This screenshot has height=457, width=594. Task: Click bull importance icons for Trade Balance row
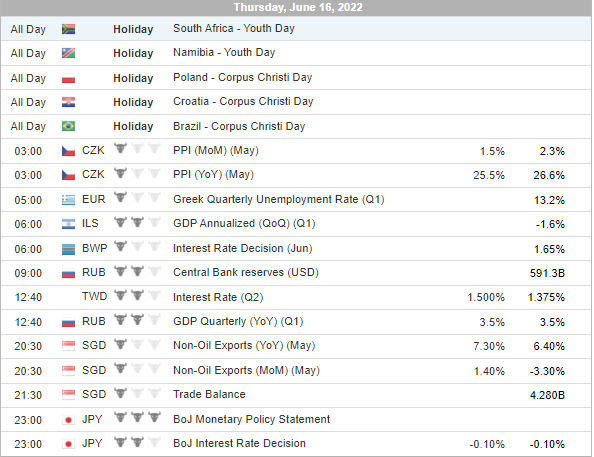[137, 393]
